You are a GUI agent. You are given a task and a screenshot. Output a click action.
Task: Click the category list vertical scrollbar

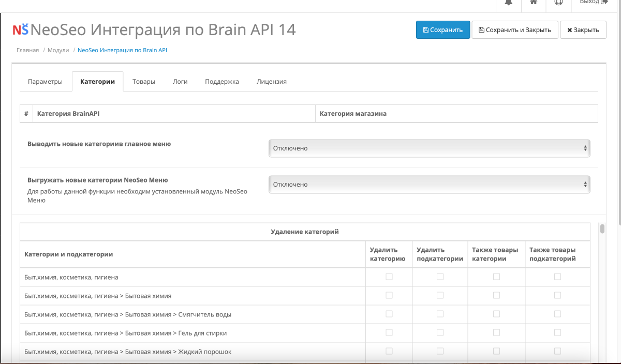(602, 229)
